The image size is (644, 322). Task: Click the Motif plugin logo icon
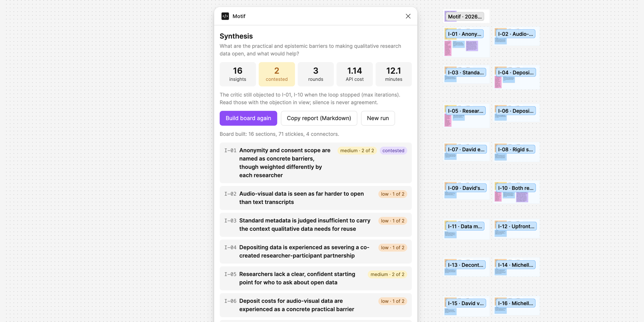225,16
